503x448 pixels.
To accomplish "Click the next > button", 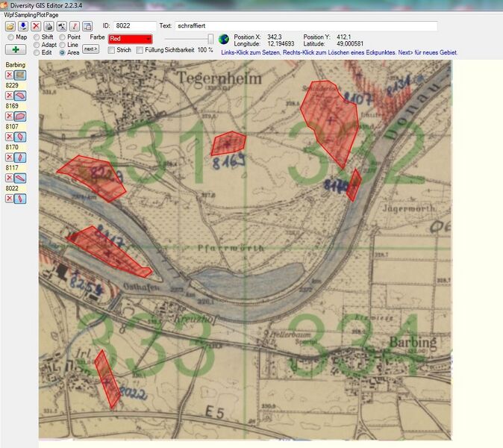I will tap(91, 49).
